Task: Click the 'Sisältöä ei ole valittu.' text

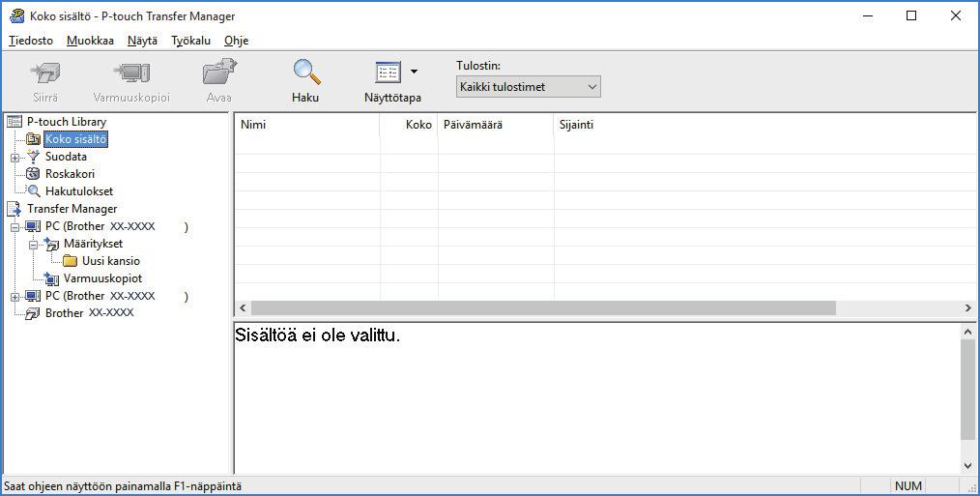Action: coord(318,336)
